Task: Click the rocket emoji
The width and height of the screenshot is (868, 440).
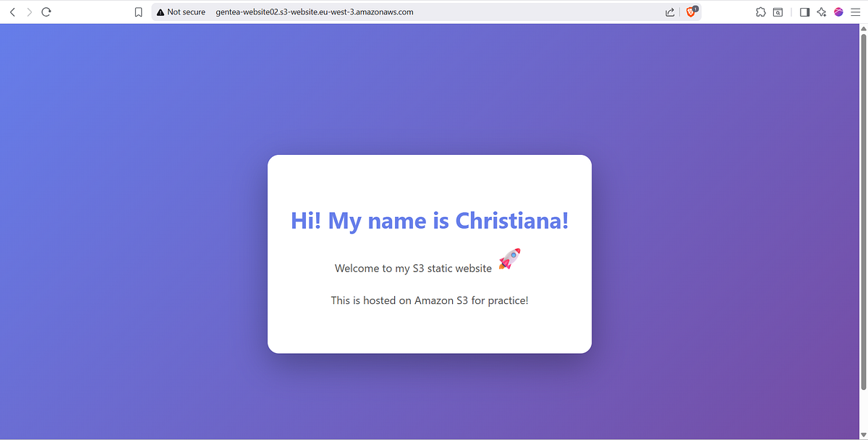Action: click(x=510, y=259)
